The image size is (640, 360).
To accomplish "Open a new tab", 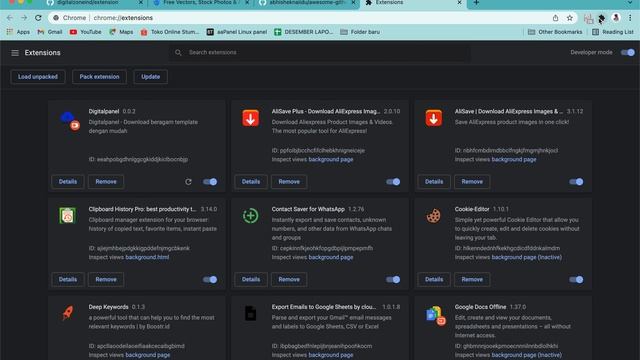I will tap(476, 3).
